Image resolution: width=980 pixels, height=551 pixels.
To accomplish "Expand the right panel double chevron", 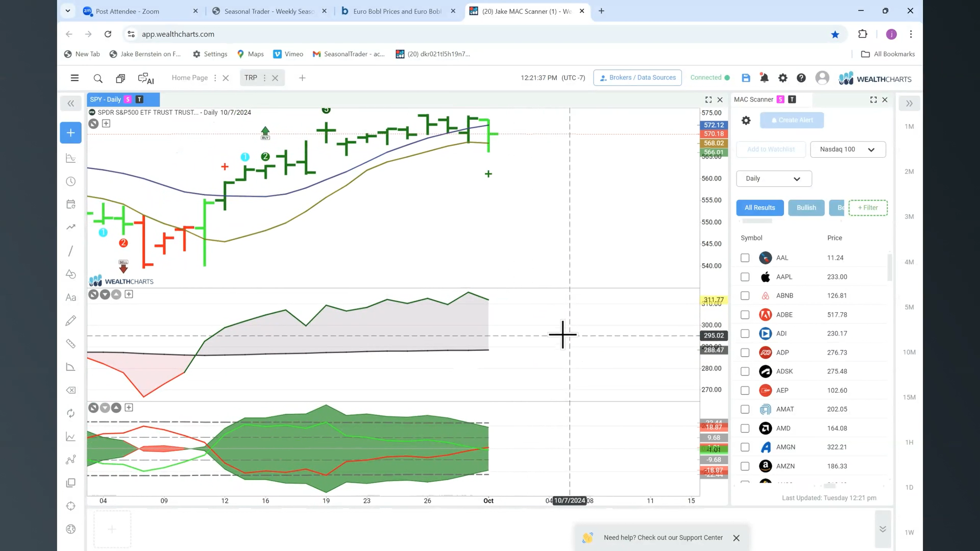I will point(909,104).
